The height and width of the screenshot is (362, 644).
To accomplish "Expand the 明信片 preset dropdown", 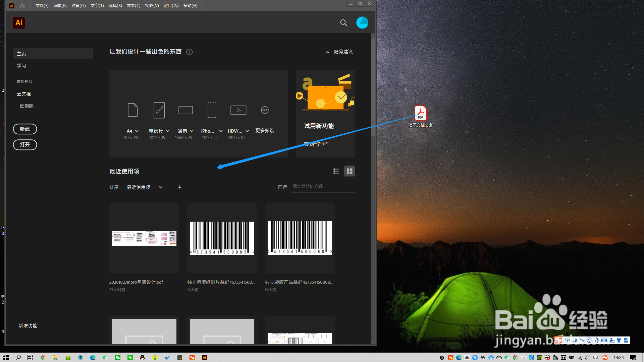I will 168,131.
